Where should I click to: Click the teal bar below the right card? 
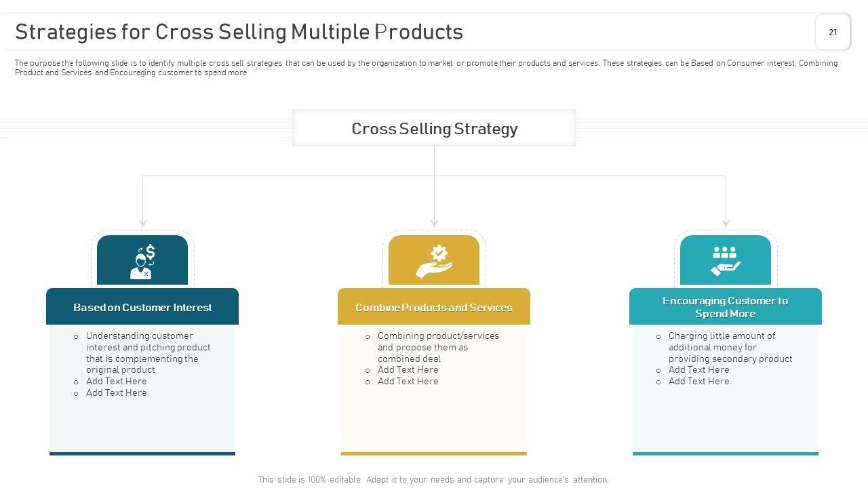[x=725, y=453]
